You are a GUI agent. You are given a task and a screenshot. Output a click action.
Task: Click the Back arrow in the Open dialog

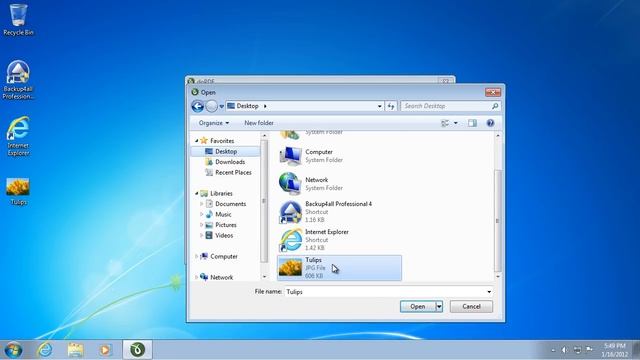(x=198, y=106)
